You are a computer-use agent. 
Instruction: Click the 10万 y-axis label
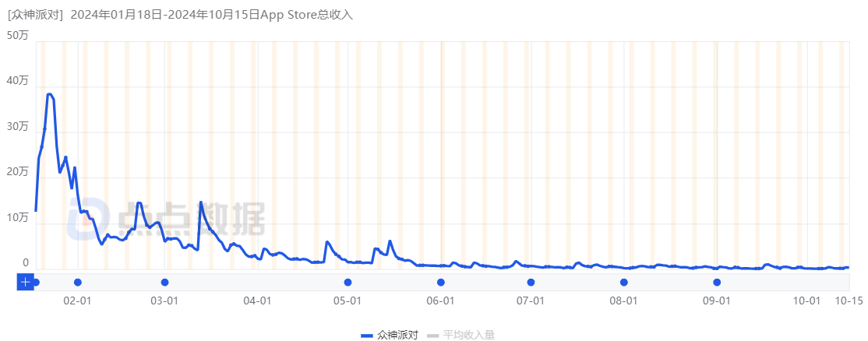click(x=17, y=218)
